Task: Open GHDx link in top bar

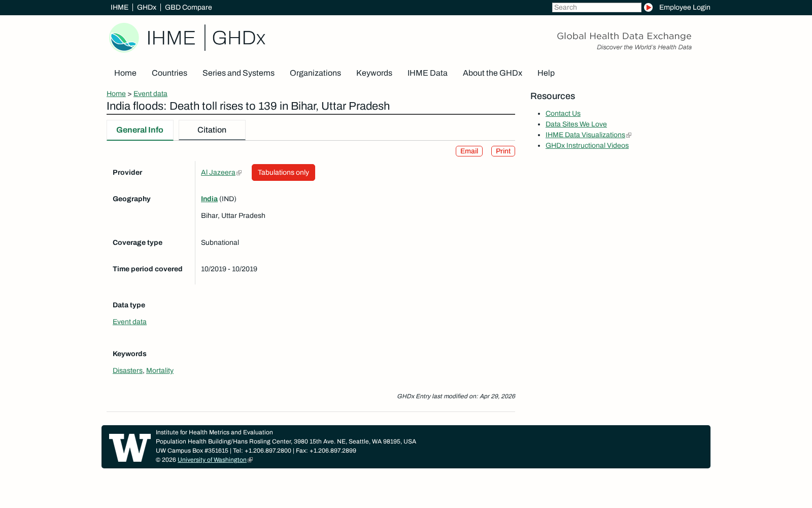Action: coord(147,8)
